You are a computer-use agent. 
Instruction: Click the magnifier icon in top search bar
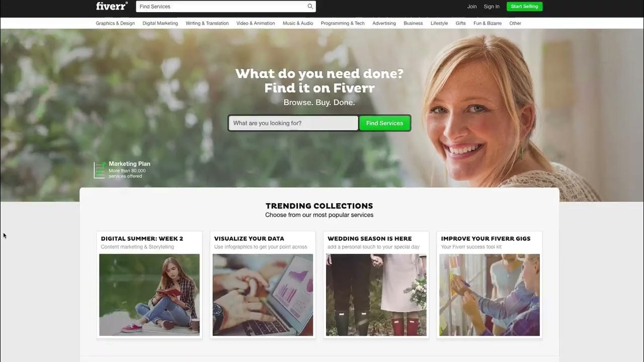point(310,7)
